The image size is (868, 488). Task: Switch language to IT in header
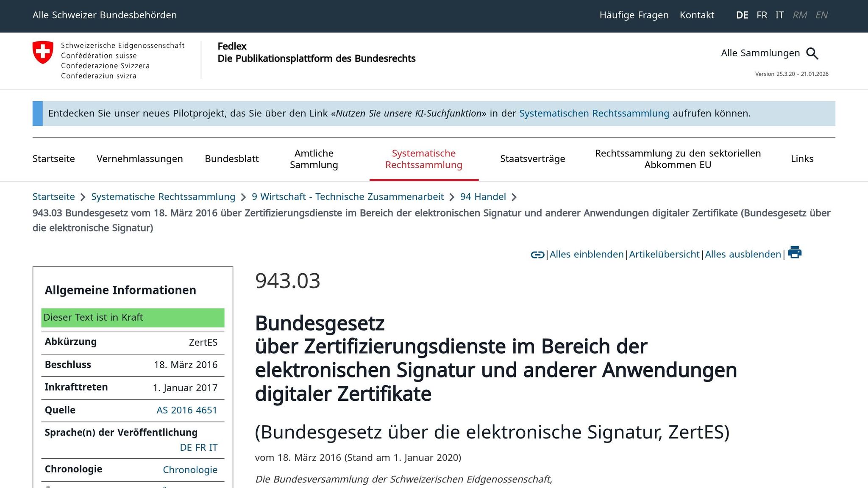[x=779, y=15]
